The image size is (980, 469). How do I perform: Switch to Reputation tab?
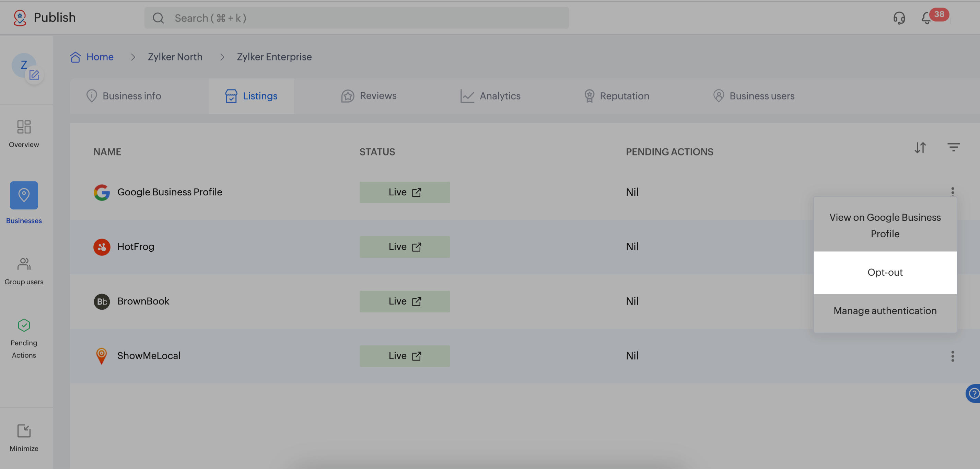point(617,96)
